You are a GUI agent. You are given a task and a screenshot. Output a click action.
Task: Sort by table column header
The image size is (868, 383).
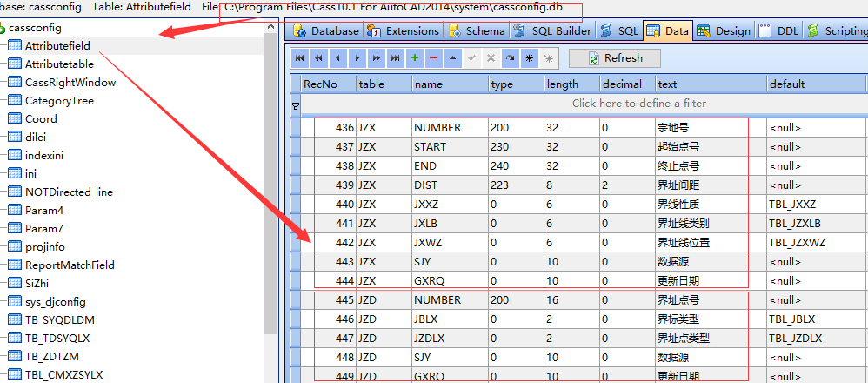384,84
